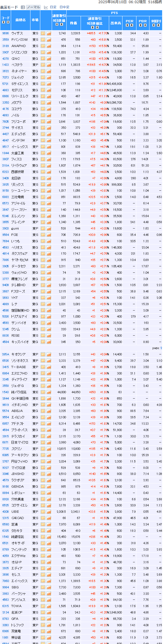Open stock code 1543 link

point(5,392)
